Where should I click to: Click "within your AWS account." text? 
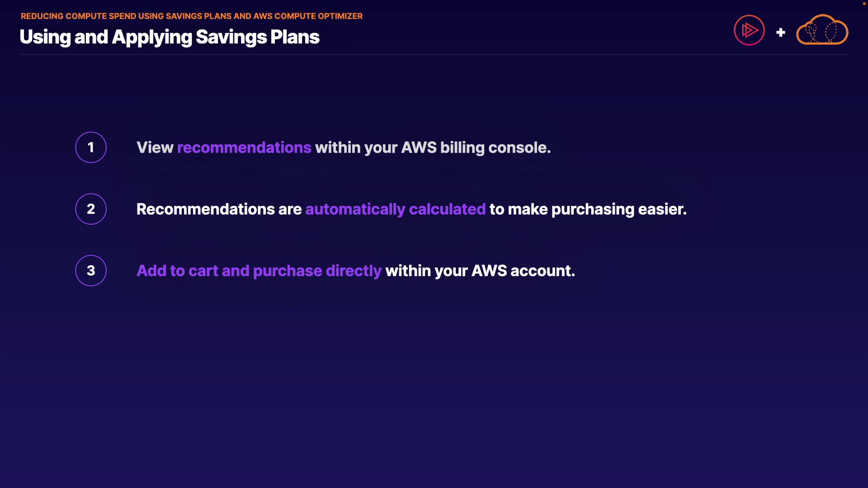tap(480, 271)
